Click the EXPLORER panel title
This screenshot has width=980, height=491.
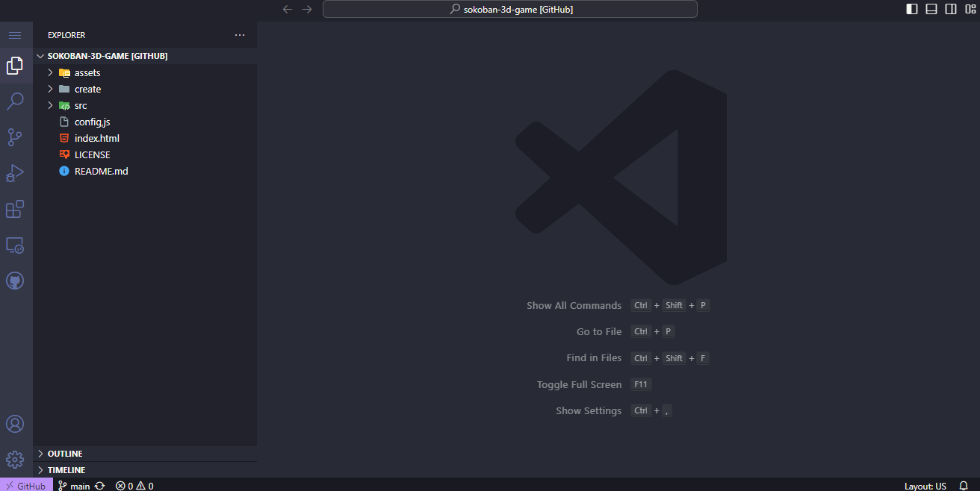pos(66,35)
